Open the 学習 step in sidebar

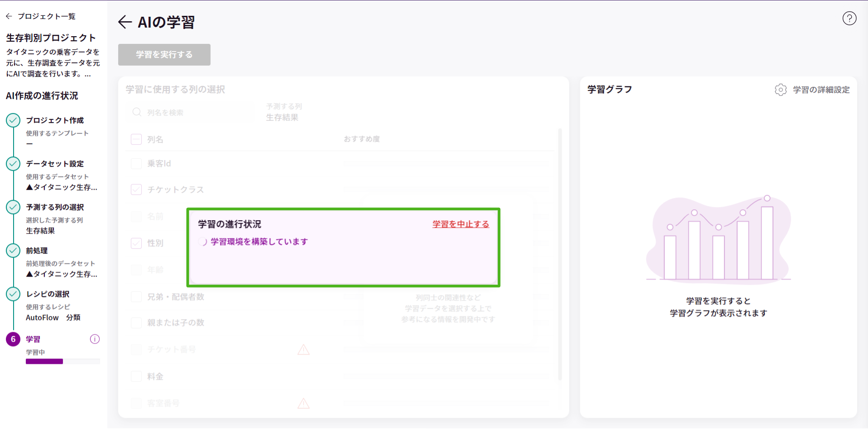[x=33, y=339]
